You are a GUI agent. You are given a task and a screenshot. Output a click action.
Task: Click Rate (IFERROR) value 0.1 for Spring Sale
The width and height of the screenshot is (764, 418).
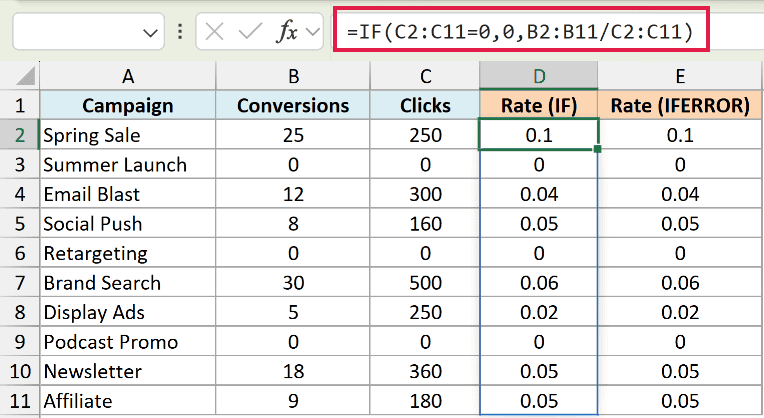coord(680,135)
